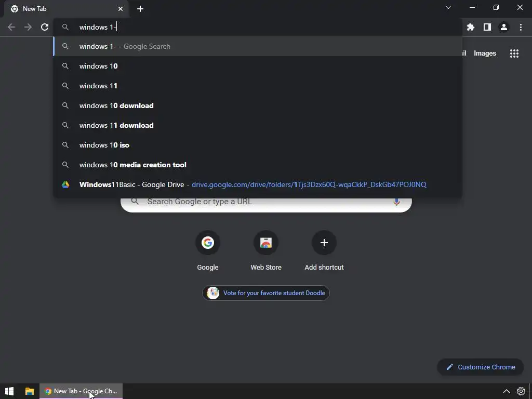
Task: Click the Google Drive icon in suggestions
Action: (65, 184)
